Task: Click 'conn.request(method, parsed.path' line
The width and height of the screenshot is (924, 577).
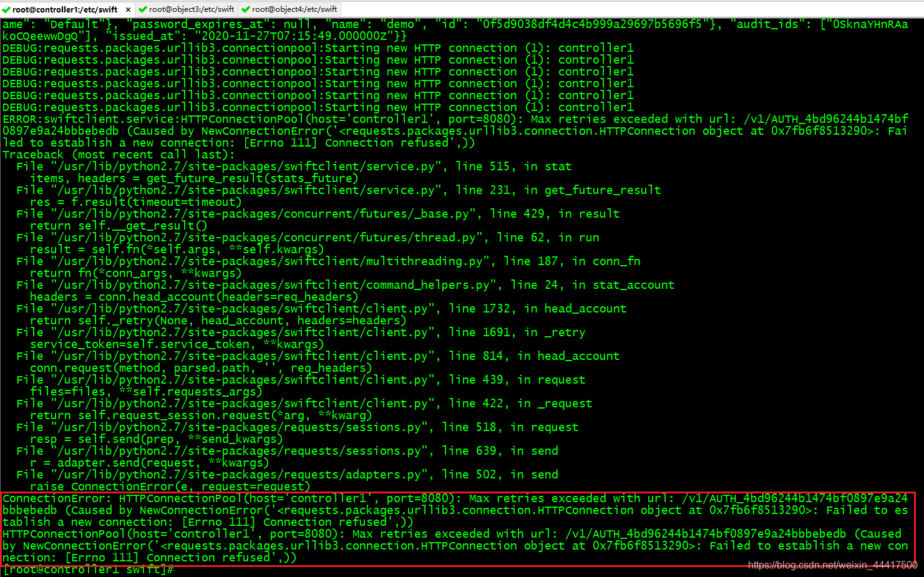Action: [201, 368]
